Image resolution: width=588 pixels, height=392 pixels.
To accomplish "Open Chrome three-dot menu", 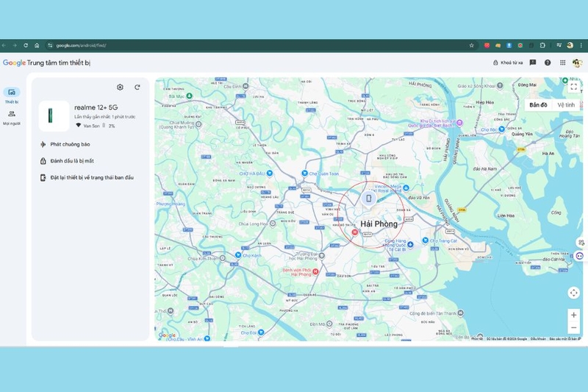I will pos(581,46).
